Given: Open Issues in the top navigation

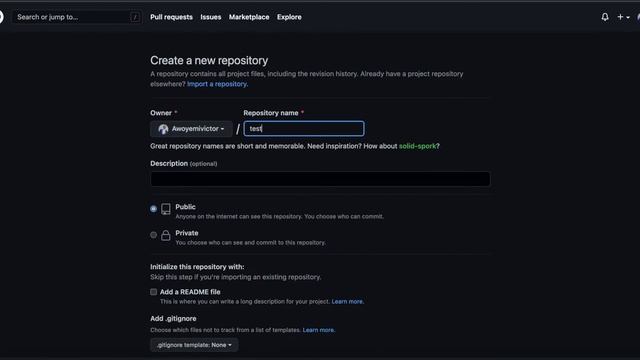Looking at the screenshot, I should [x=211, y=17].
